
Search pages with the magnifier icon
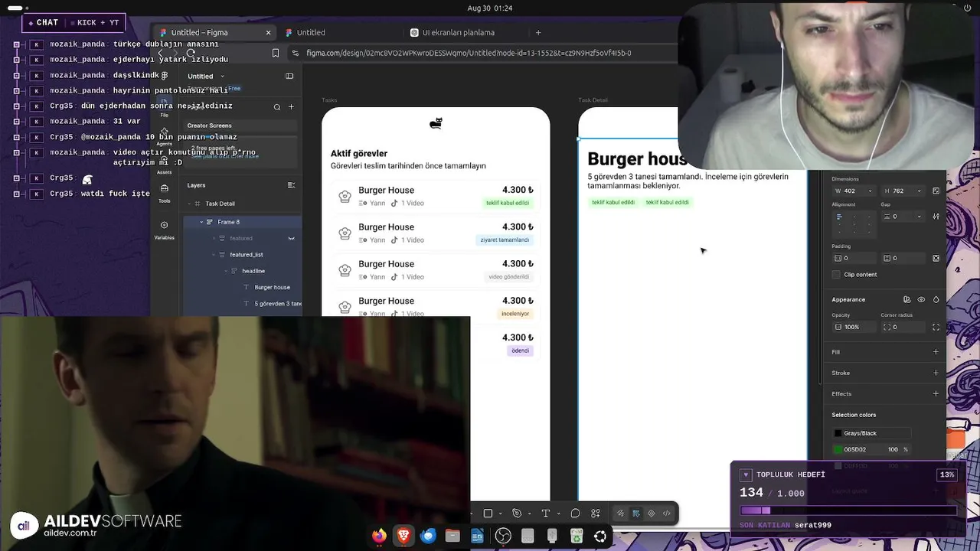277,107
